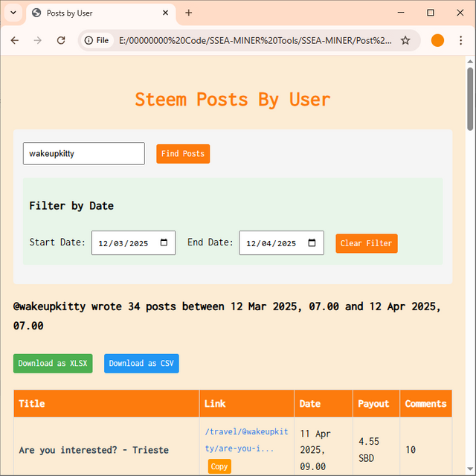
Task: Maximize the browser window
Action: (x=431, y=13)
